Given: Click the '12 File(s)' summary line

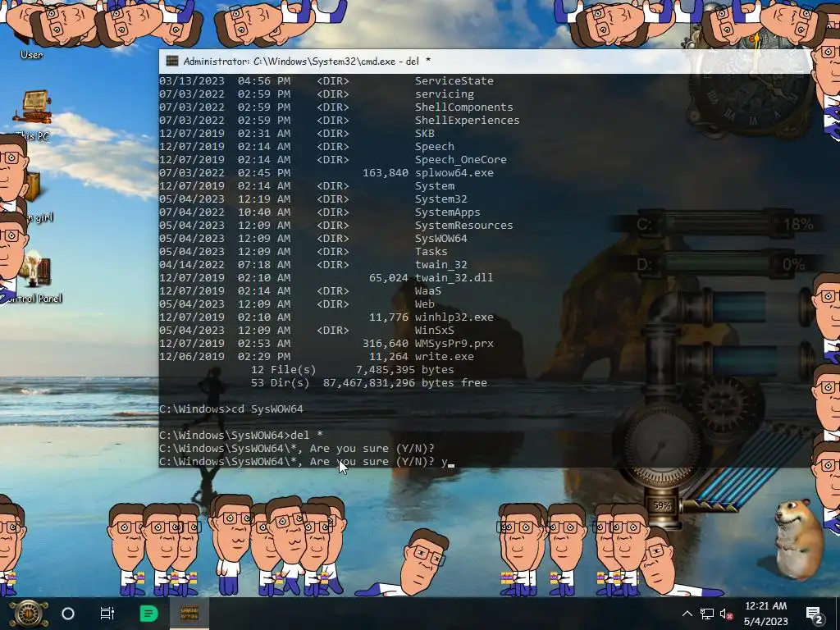Looking at the screenshot, I should 353,370.
